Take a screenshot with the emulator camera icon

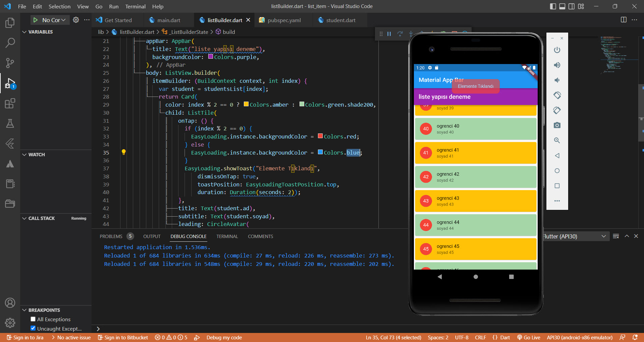coord(557,125)
